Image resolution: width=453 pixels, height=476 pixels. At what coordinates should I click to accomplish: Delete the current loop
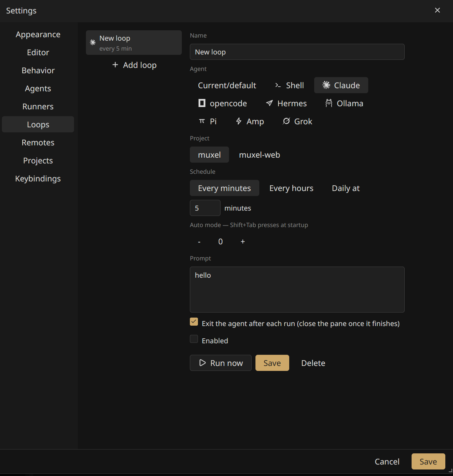(313, 363)
